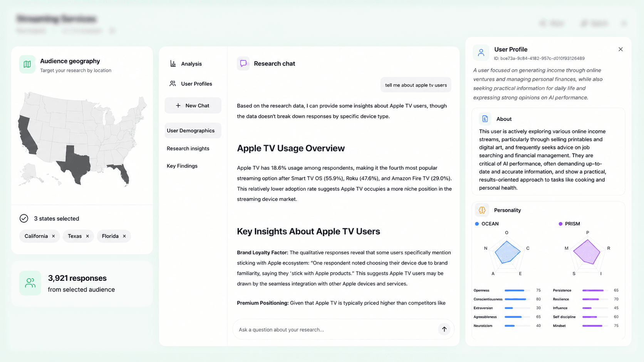Click the PRISM radar chart
The width and height of the screenshot is (644, 362).
tap(587, 253)
